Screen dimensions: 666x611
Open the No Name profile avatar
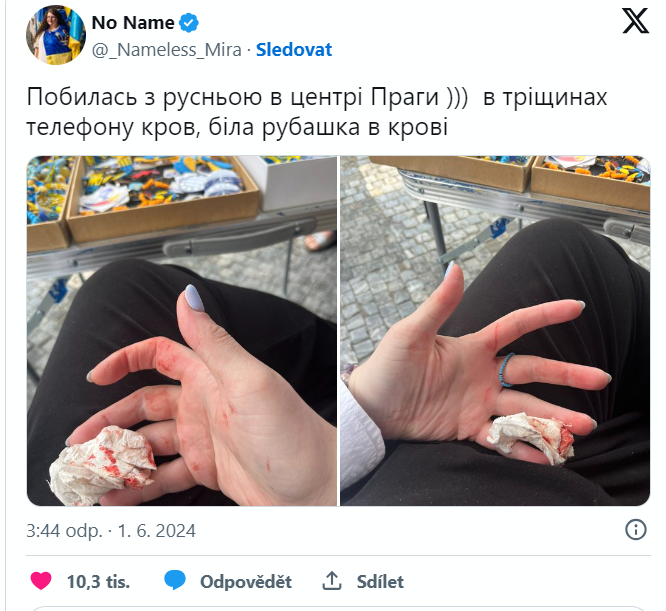(56, 35)
